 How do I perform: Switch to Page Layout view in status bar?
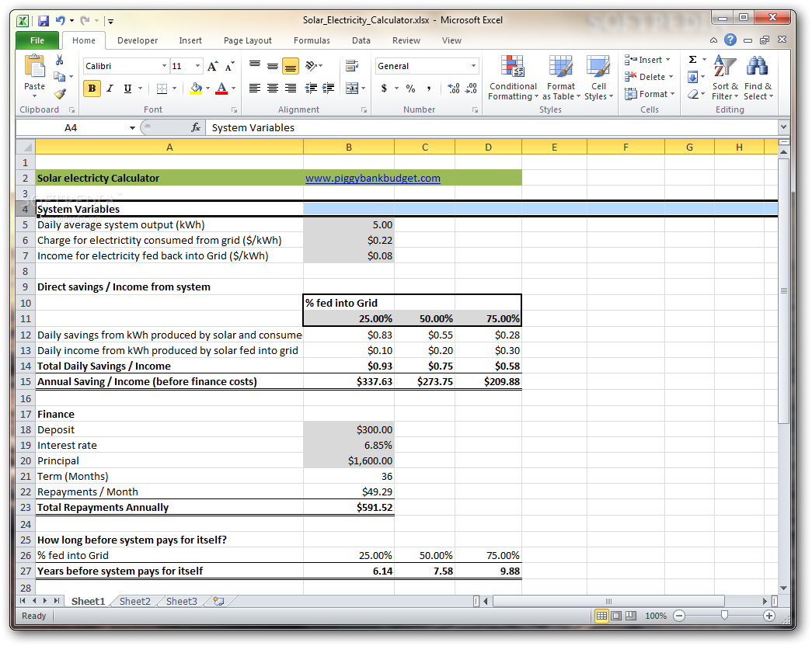coord(616,616)
